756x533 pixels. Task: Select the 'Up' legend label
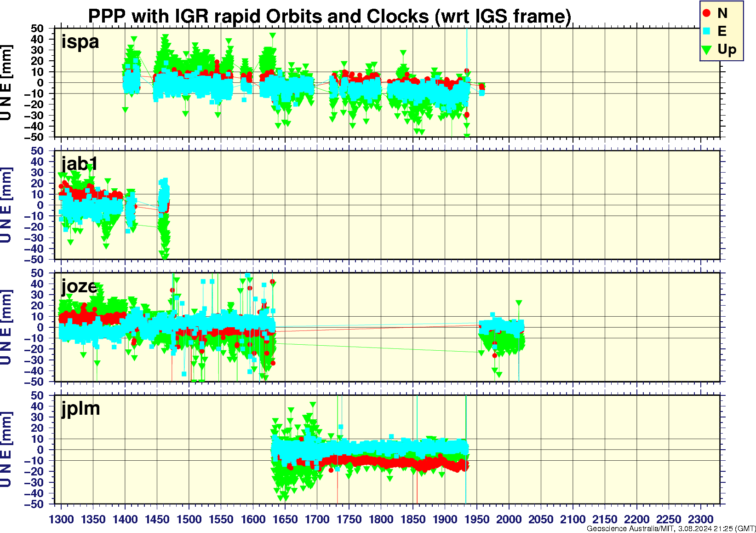click(x=727, y=50)
